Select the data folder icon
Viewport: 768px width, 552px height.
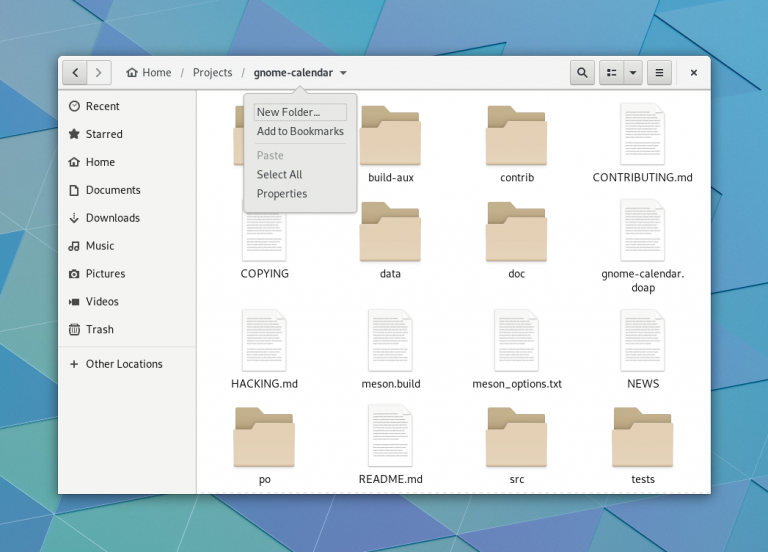pyautogui.click(x=390, y=231)
